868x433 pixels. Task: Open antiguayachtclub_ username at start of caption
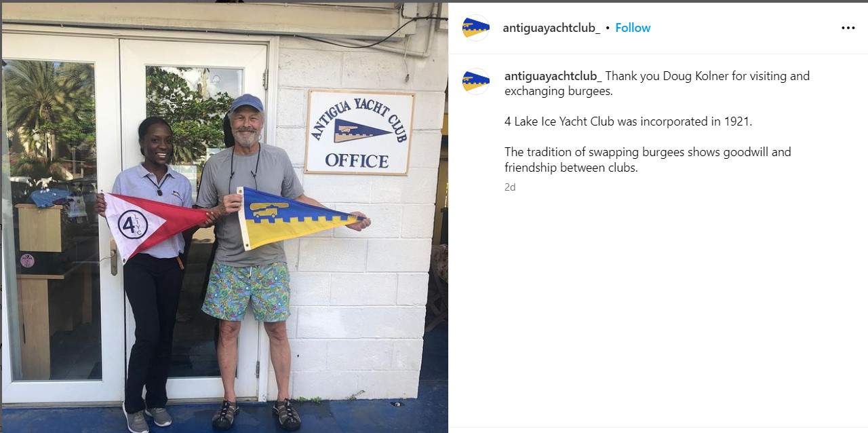553,76
